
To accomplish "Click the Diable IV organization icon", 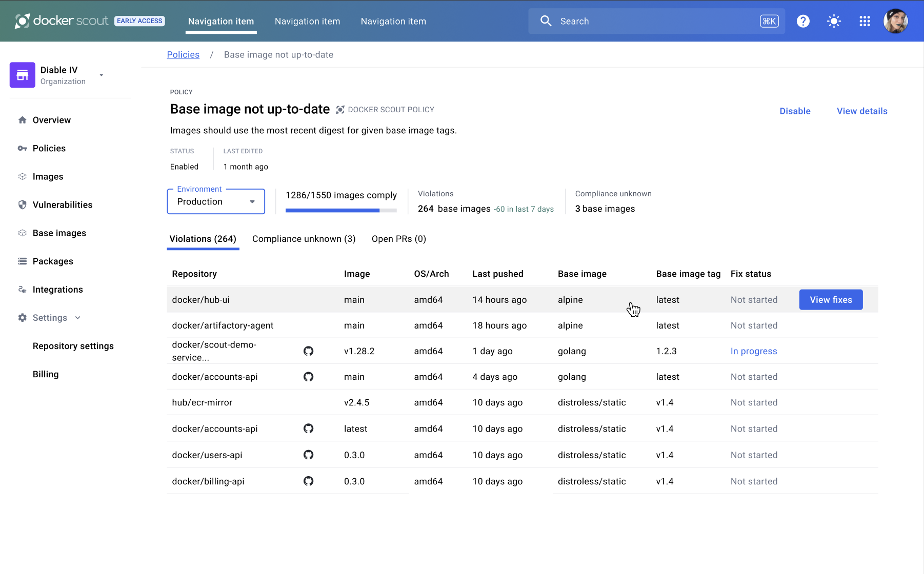I will (x=23, y=75).
